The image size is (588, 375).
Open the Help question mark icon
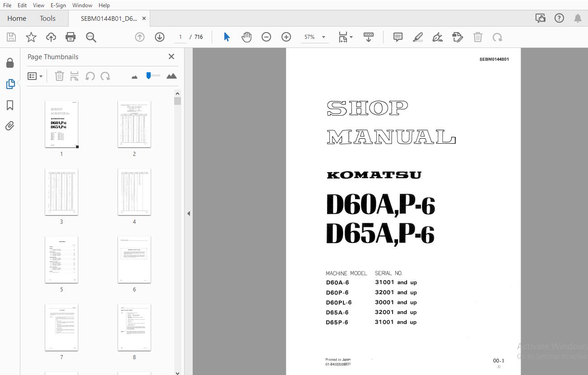pyautogui.click(x=560, y=18)
